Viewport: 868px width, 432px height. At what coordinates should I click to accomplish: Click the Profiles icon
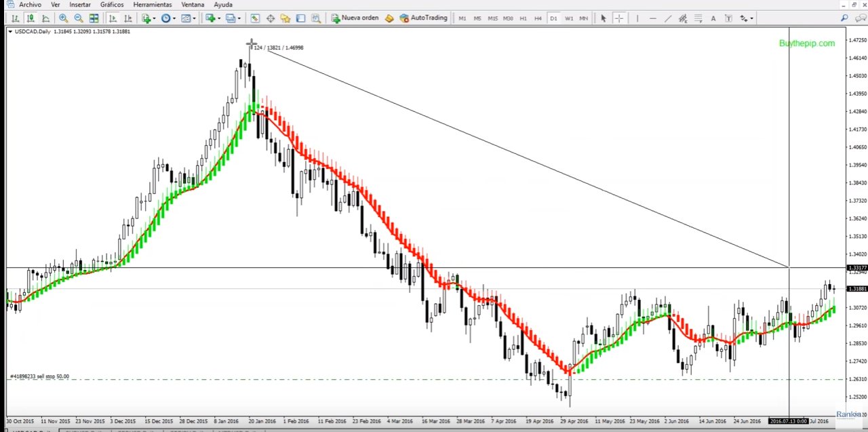pos(231,18)
